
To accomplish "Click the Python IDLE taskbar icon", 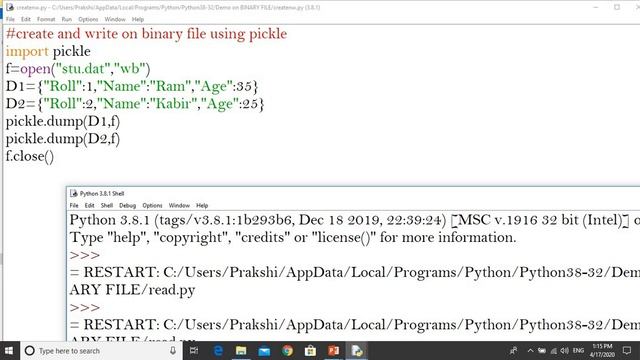I will click(357, 351).
